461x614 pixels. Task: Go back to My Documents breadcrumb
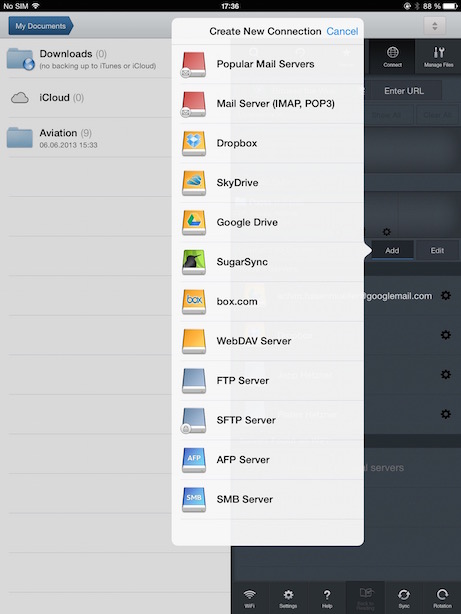click(x=40, y=26)
